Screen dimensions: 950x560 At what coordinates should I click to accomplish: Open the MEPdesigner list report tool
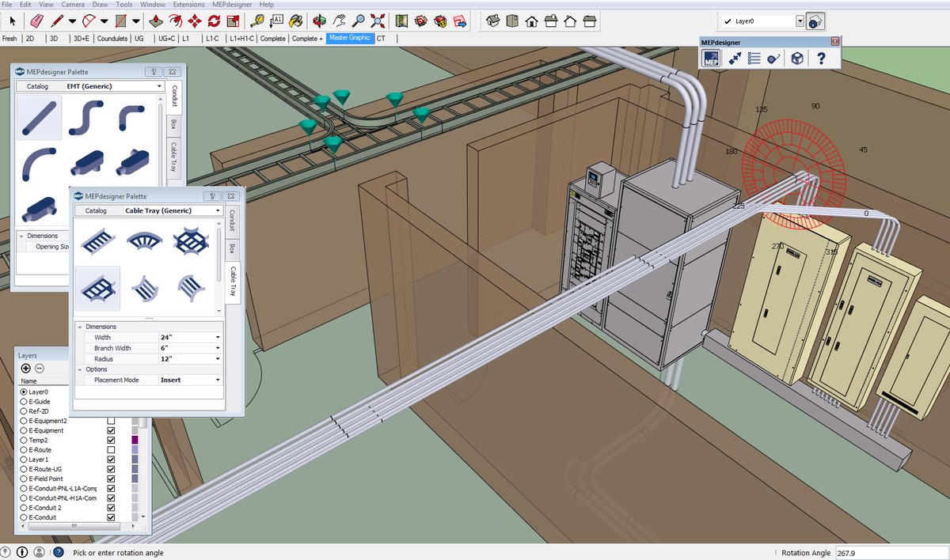click(x=754, y=58)
